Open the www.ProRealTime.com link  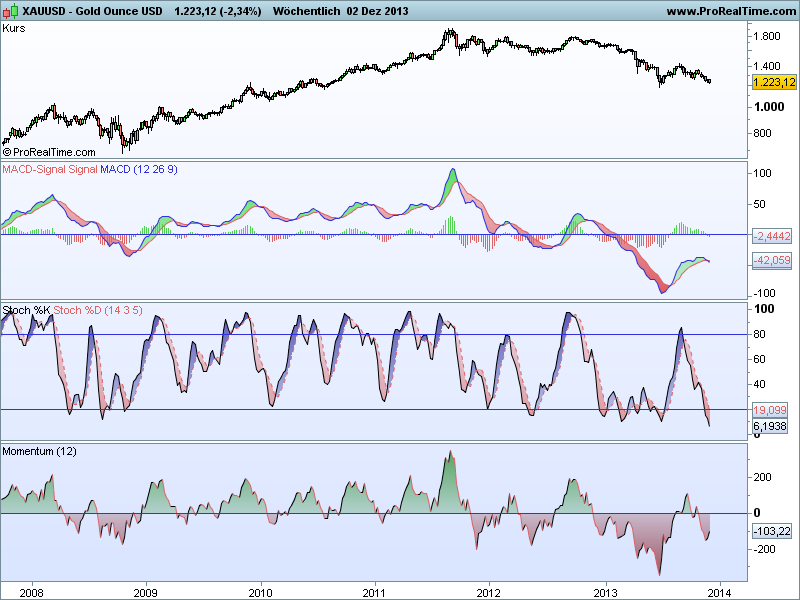point(732,11)
